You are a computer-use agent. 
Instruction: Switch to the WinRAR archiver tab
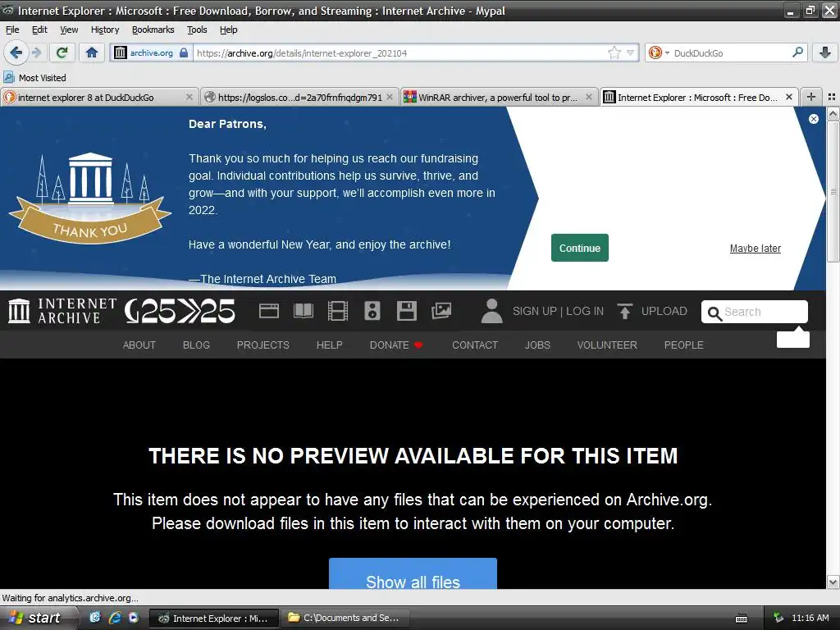[x=498, y=97]
